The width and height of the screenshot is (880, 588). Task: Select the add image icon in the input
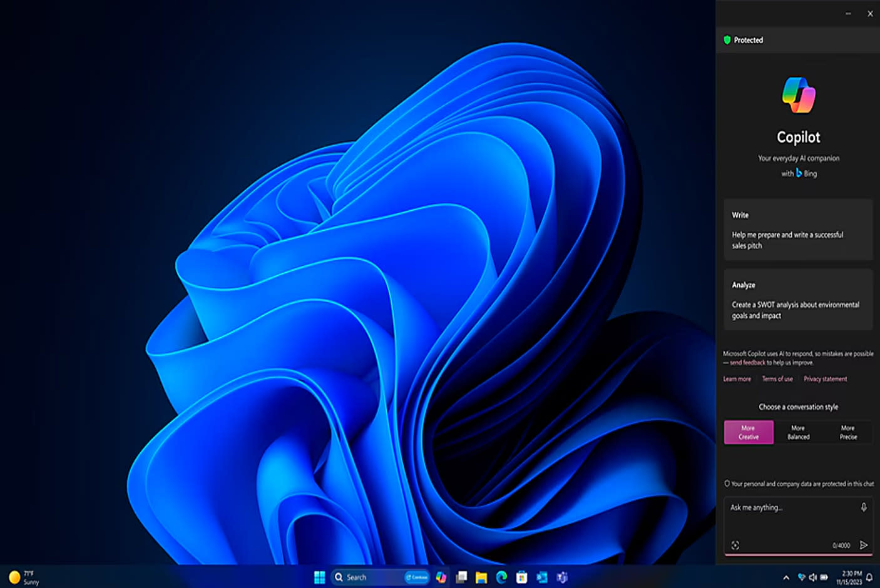pyautogui.click(x=735, y=545)
